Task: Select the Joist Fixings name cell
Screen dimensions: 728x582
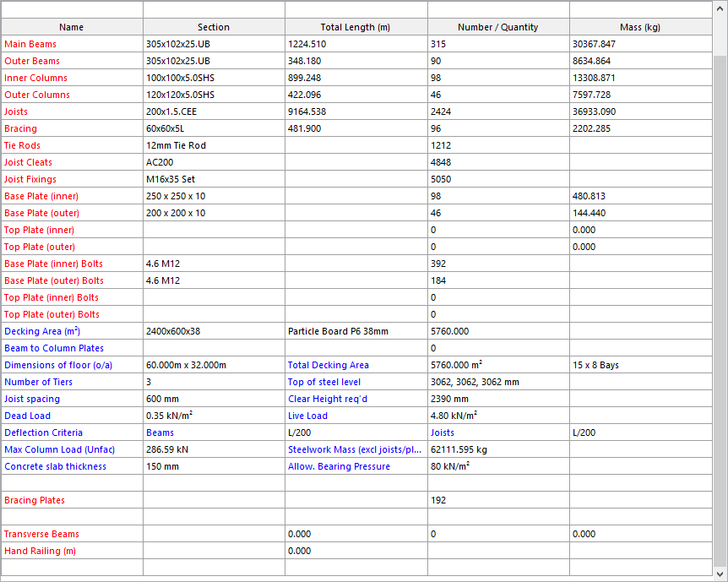Action: tap(72, 179)
